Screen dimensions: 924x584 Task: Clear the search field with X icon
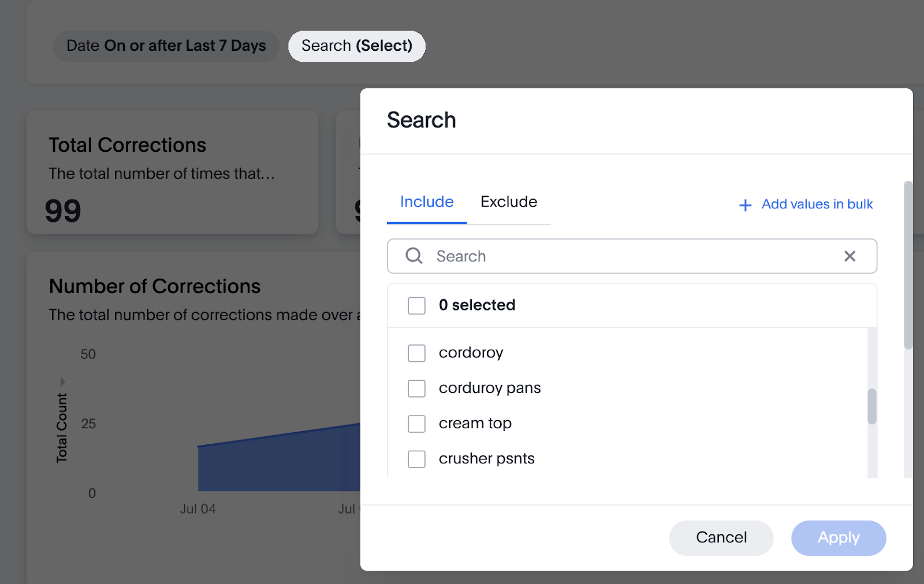coord(850,256)
